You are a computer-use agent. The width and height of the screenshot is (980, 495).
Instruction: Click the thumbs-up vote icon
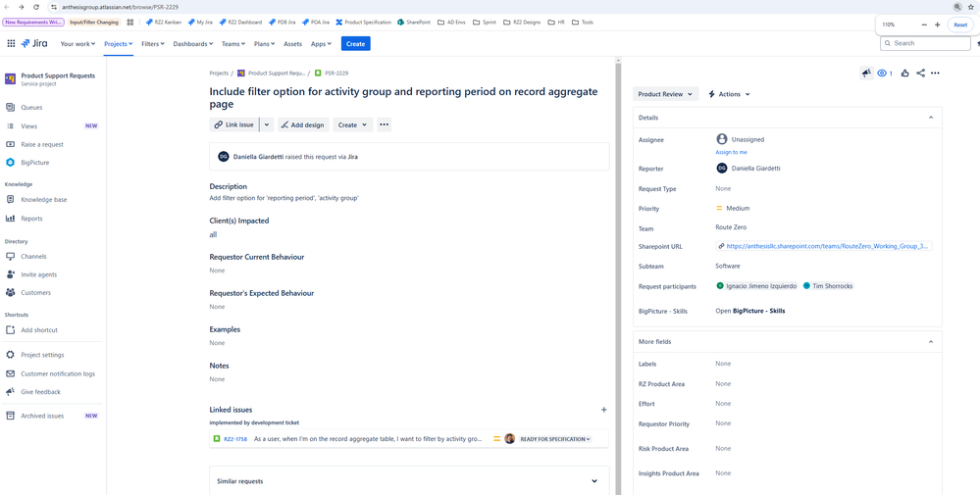(905, 74)
